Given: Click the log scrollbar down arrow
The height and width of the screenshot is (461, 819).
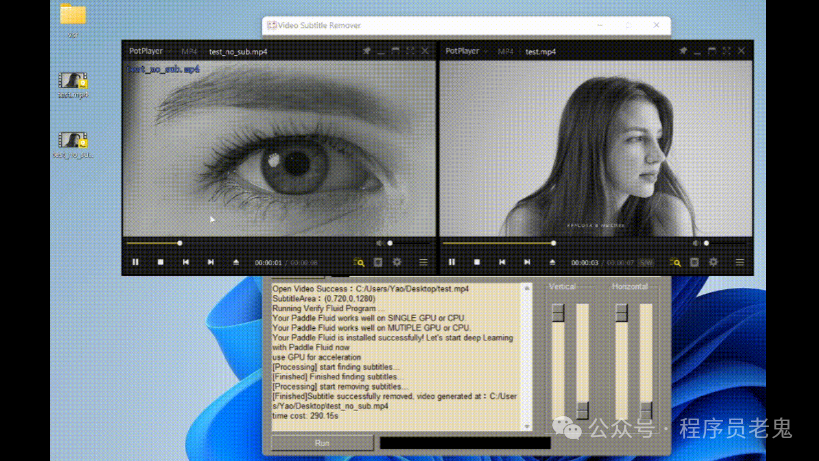Looking at the screenshot, I should coord(527,427).
